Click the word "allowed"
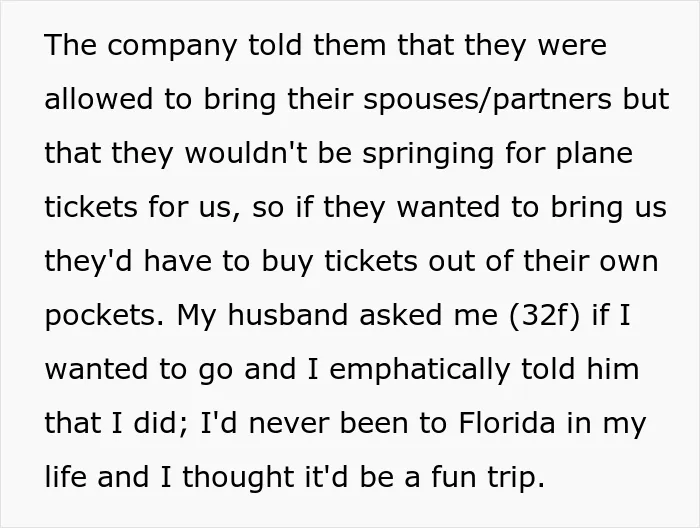 click(x=99, y=98)
